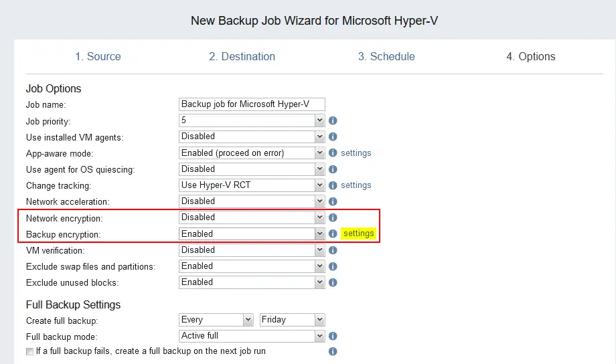The width and height of the screenshot is (616, 364).
Task: Go to the 3. Schedule step
Action: 386,57
